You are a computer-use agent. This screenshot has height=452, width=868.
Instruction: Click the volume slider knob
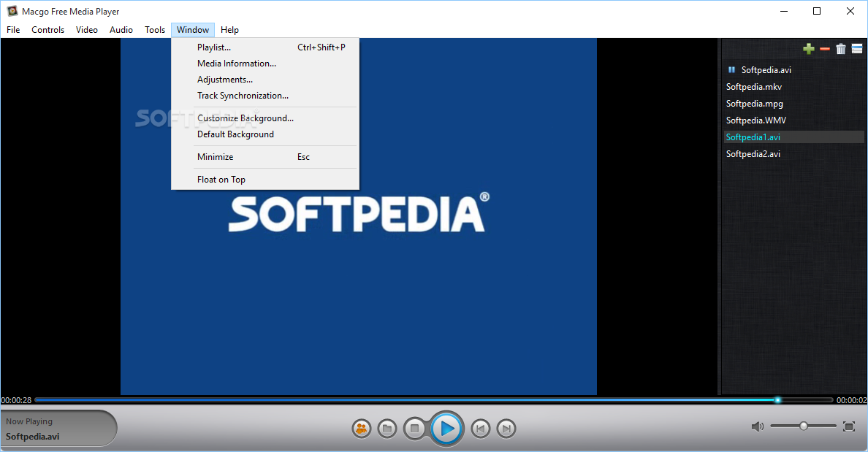pyautogui.click(x=803, y=426)
